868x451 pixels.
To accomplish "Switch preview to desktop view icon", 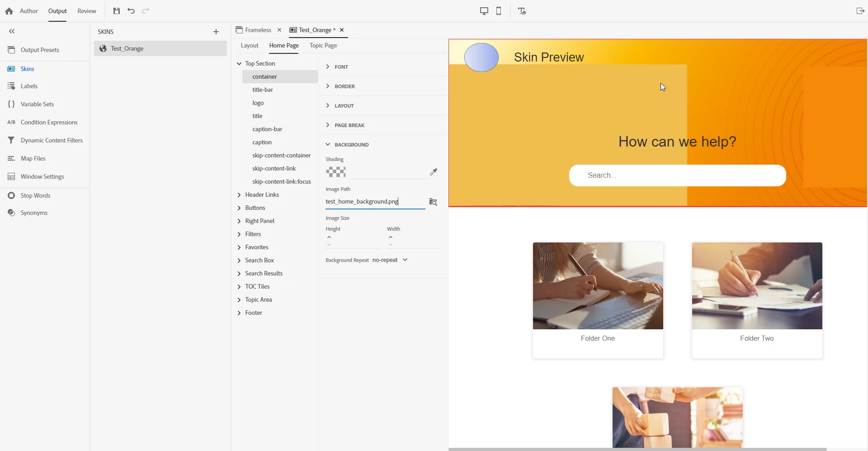I will point(484,11).
